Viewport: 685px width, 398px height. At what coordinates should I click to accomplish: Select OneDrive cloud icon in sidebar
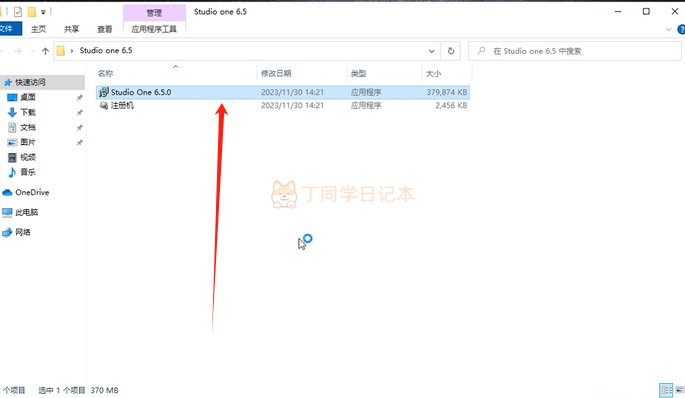[x=7, y=192]
